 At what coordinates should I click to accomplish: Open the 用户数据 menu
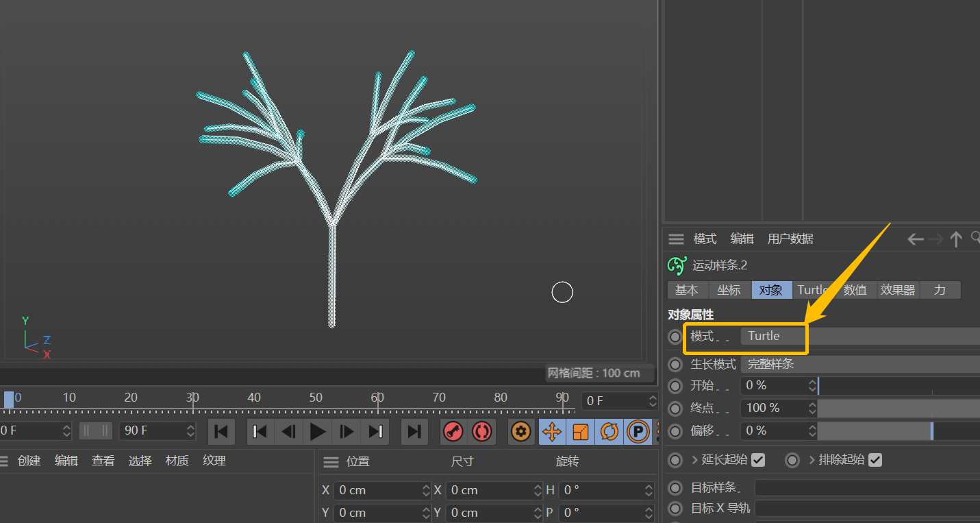point(790,239)
